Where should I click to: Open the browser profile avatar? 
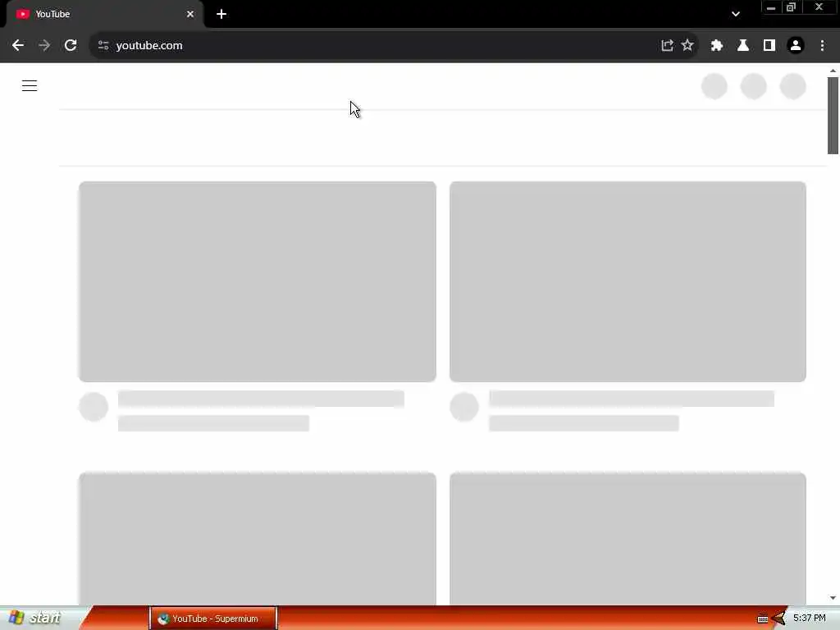click(x=796, y=46)
